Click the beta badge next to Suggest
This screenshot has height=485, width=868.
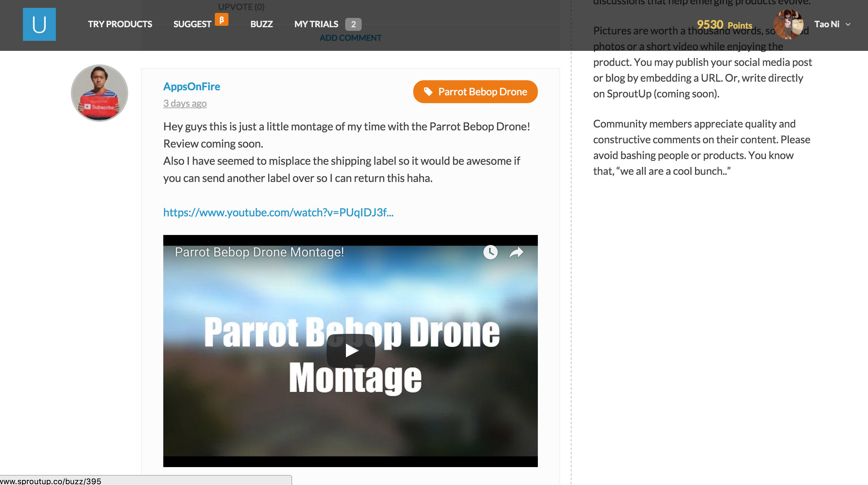222,20
